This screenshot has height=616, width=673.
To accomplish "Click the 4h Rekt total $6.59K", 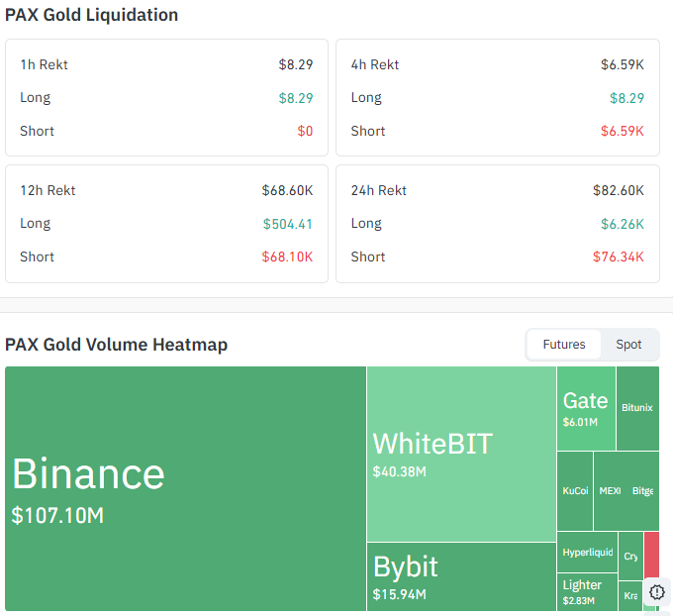I will tap(622, 64).
